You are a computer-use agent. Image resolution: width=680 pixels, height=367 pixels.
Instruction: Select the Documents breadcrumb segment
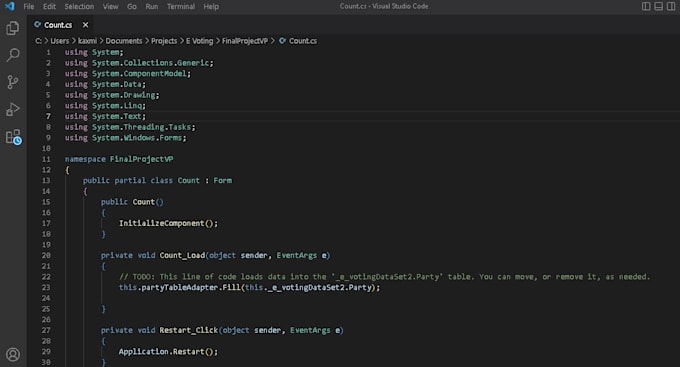[x=124, y=41]
